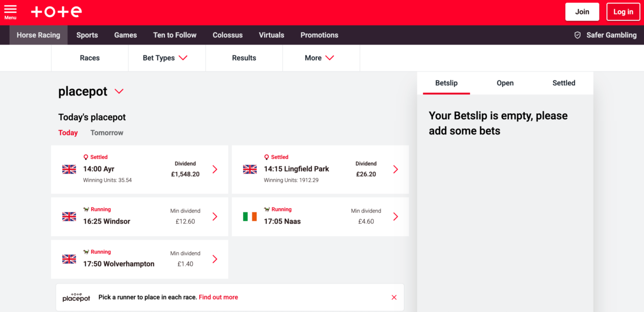Click the Ireland flag beside 17:05 Naas

click(x=250, y=216)
